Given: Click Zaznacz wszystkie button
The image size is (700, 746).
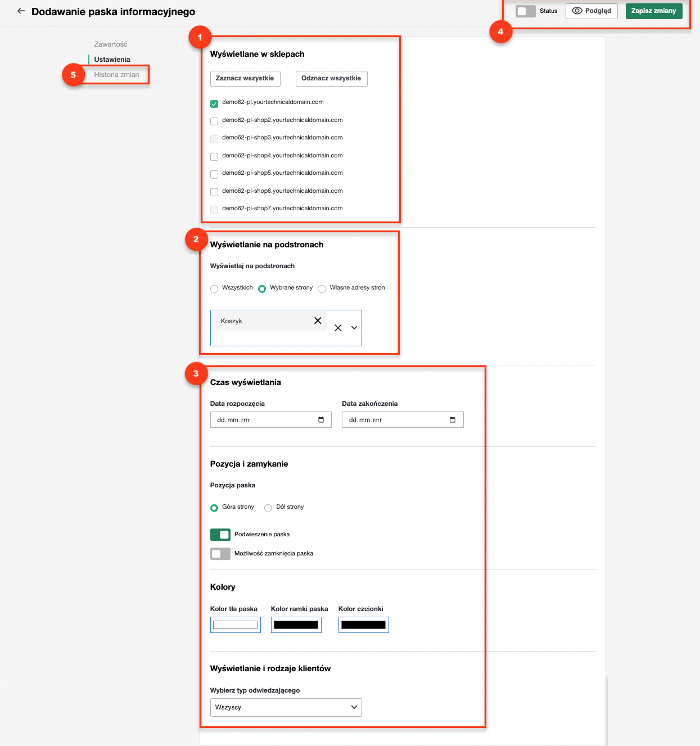Looking at the screenshot, I should (245, 79).
